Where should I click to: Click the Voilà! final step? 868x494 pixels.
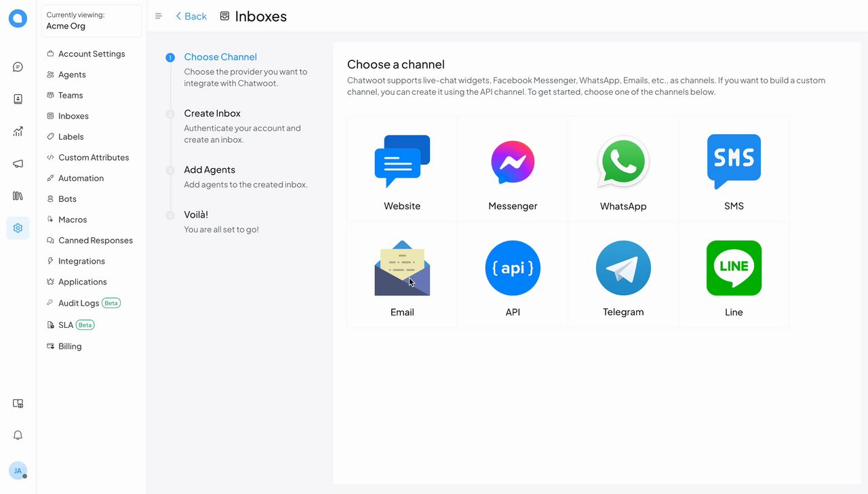pos(196,214)
